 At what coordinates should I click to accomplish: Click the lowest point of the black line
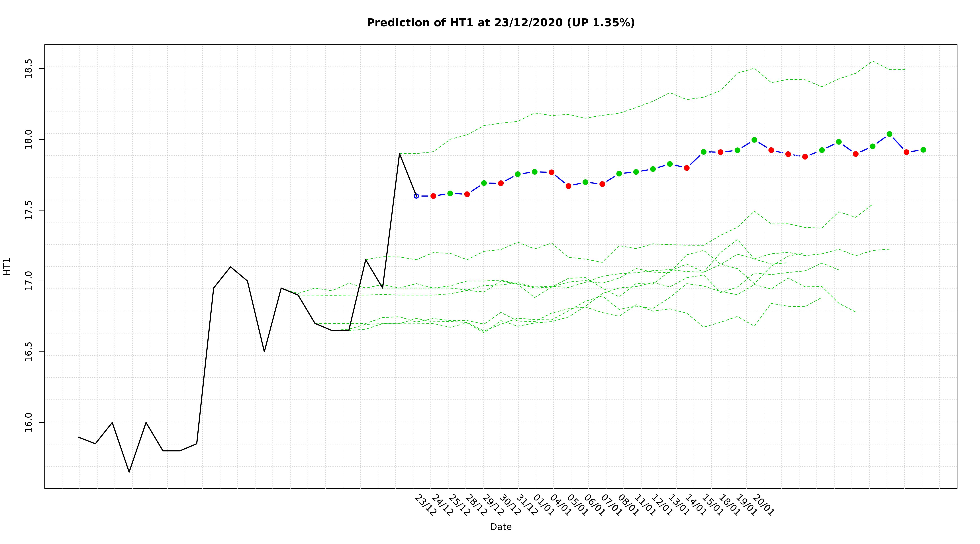[x=129, y=472]
